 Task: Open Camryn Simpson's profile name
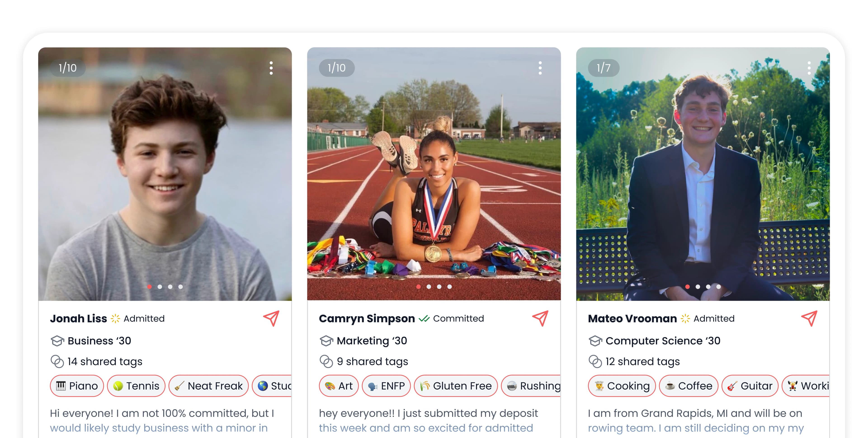pyautogui.click(x=367, y=319)
